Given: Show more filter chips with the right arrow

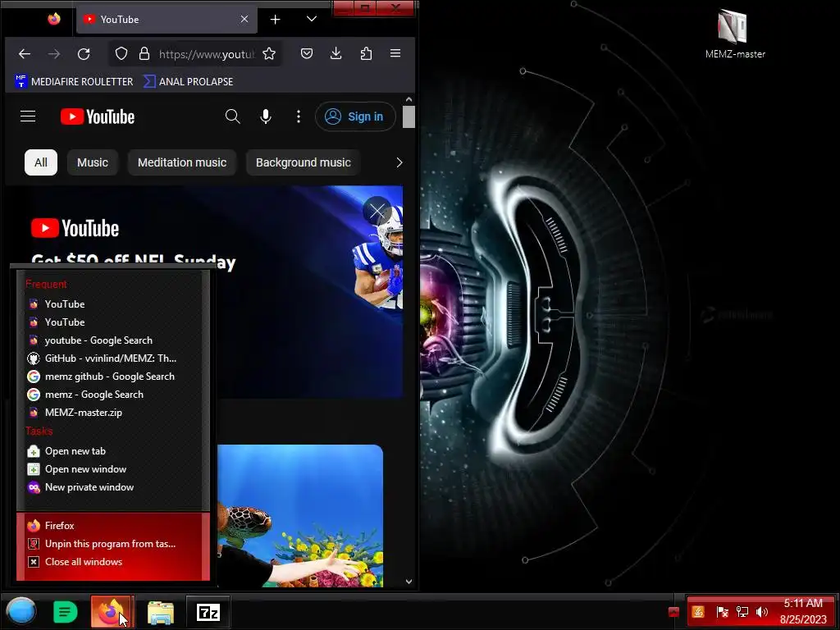Looking at the screenshot, I should click(x=399, y=162).
